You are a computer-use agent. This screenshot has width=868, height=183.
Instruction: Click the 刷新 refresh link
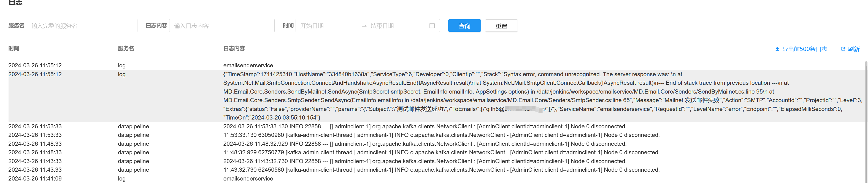pos(853,49)
